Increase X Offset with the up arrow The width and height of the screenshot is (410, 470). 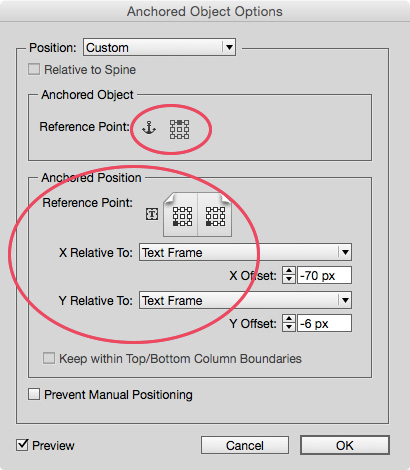pos(289,271)
